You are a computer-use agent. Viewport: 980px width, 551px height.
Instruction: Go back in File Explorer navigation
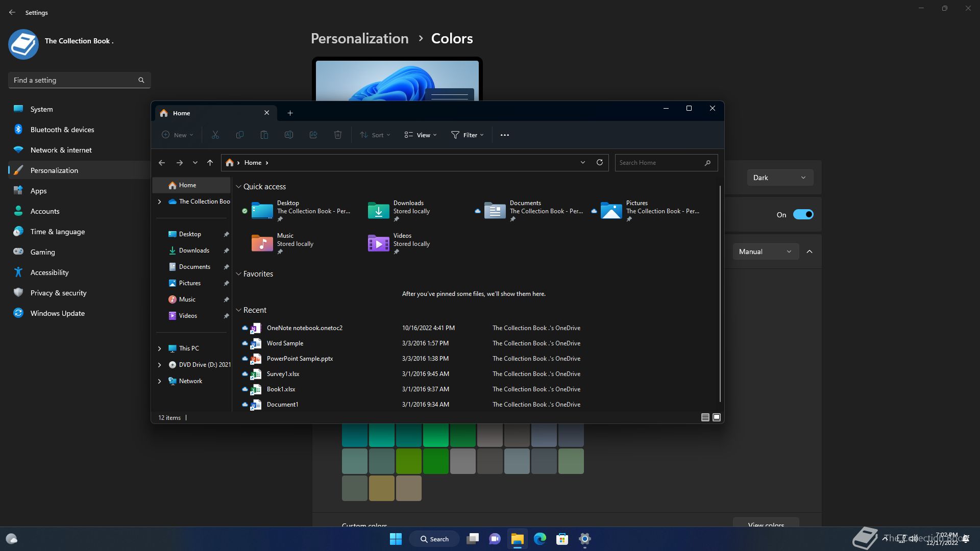pos(162,162)
